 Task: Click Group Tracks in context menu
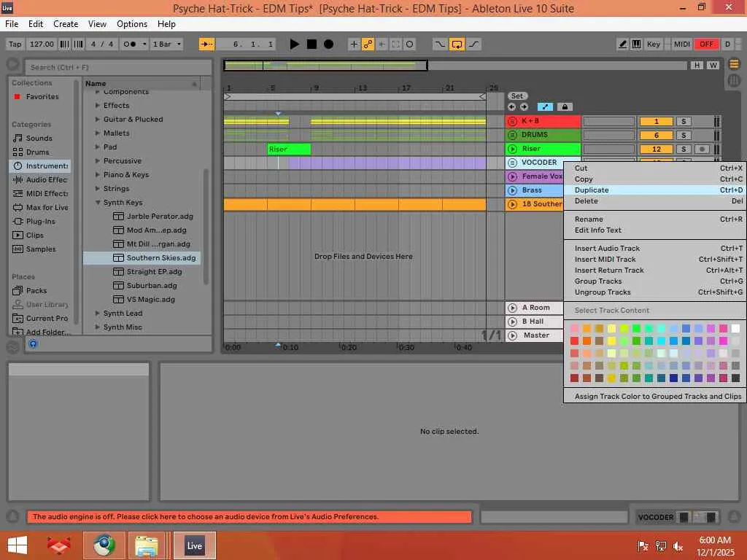(655, 281)
